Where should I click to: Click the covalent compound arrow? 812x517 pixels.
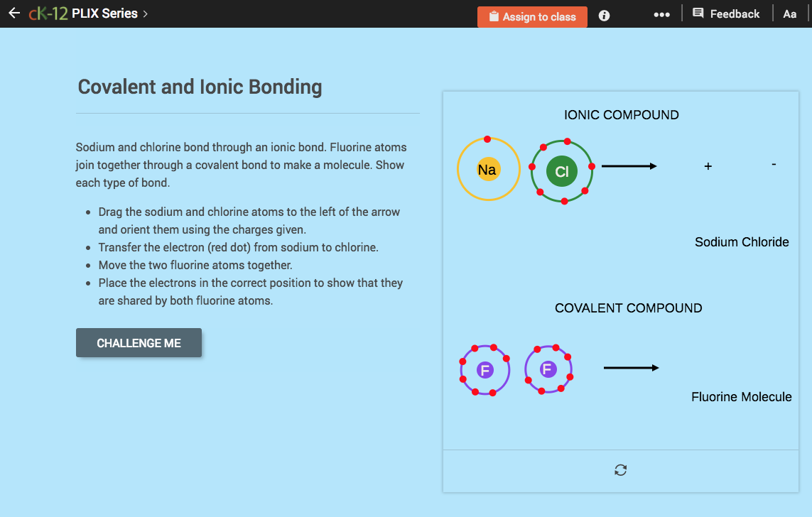click(x=631, y=368)
